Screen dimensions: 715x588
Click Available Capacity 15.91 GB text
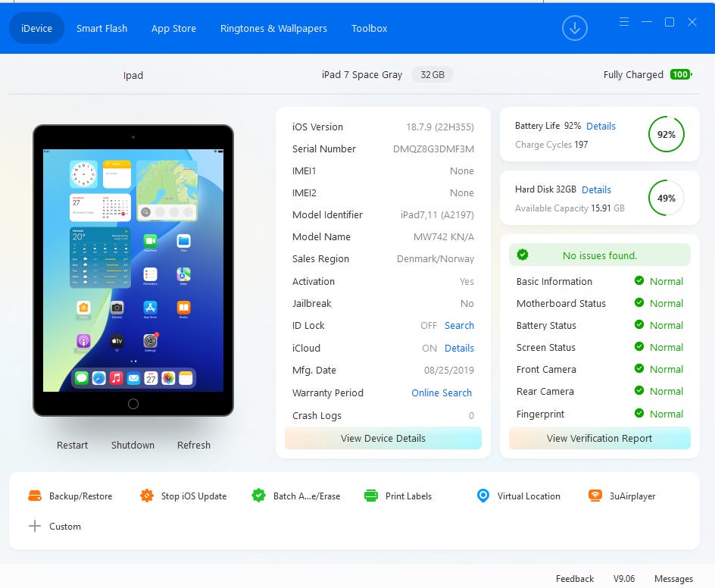click(x=570, y=208)
